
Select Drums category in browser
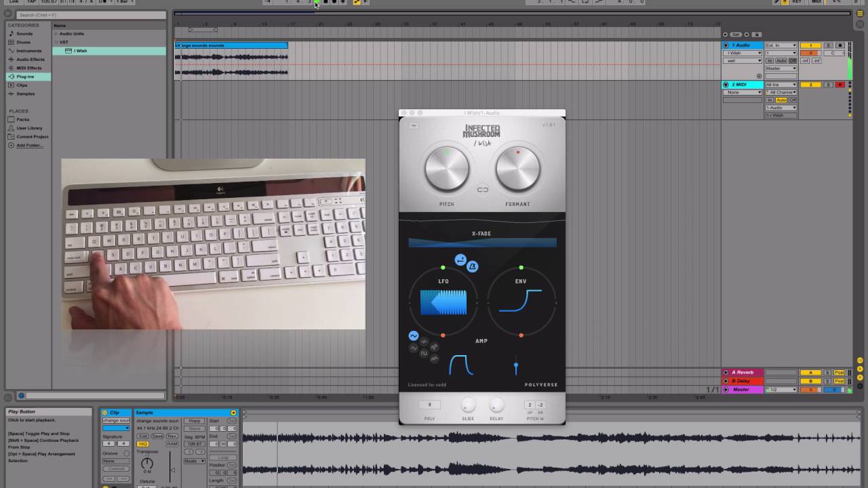23,42
